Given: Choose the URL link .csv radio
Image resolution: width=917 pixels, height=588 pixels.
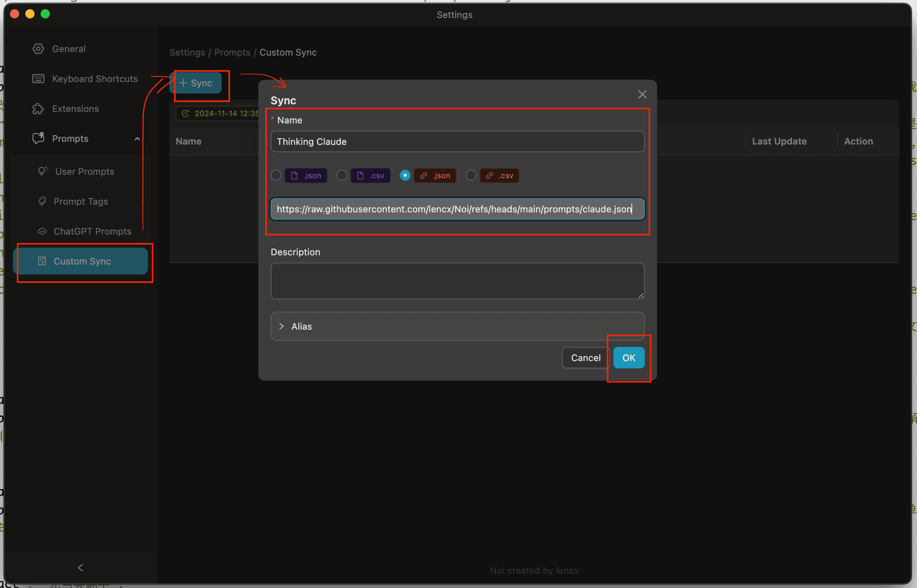Looking at the screenshot, I should tap(471, 176).
